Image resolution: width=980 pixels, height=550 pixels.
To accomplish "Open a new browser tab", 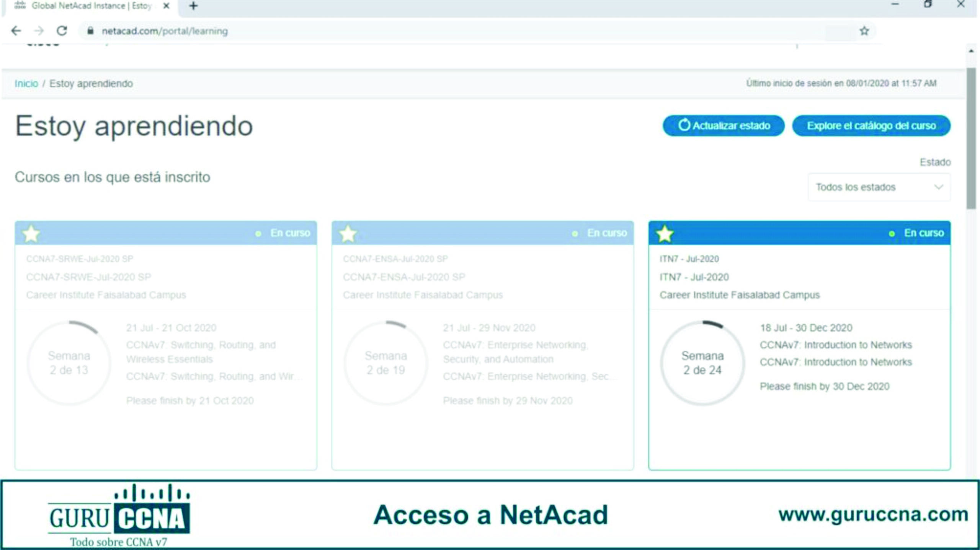I will [193, 6].
